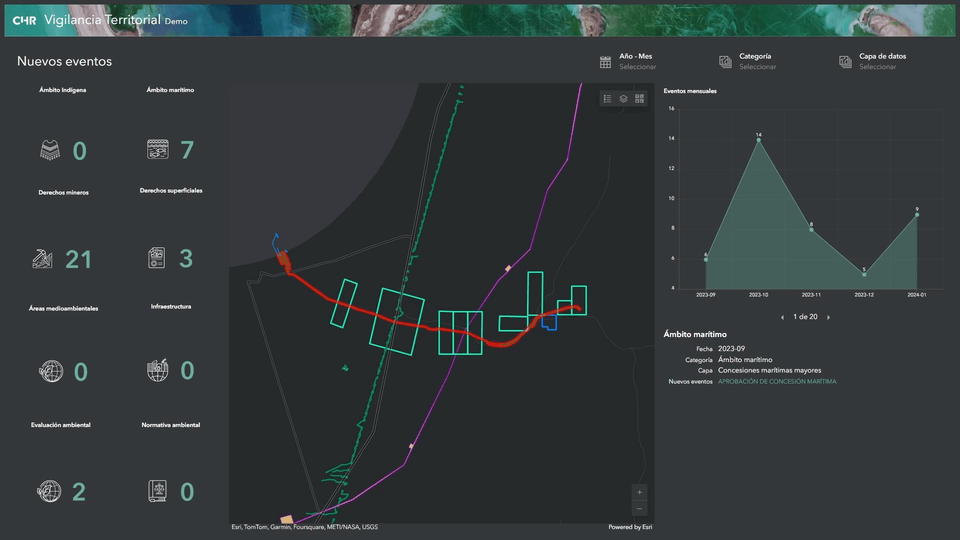The width and height of the screenshot is (960, 540).
Task: Click the Derechos superficiales document icon
Action: [x=157, y=258]
